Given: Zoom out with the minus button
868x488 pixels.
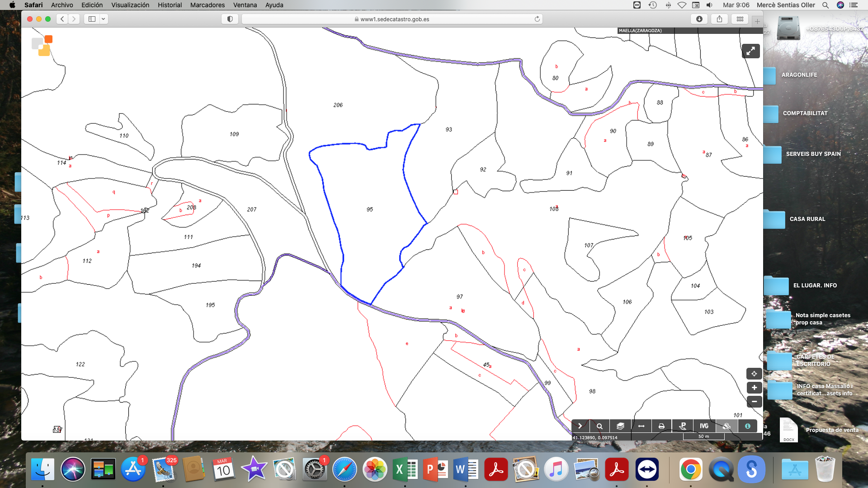Looking at the screenshot, I should [754, 401].
